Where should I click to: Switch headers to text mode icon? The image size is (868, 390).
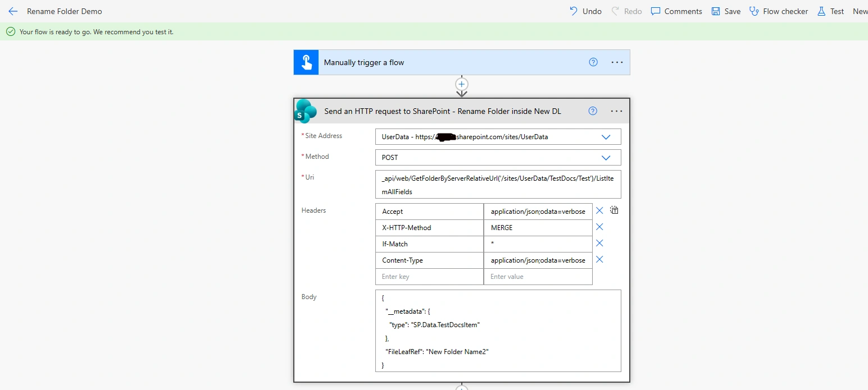[x=614, y=210]
